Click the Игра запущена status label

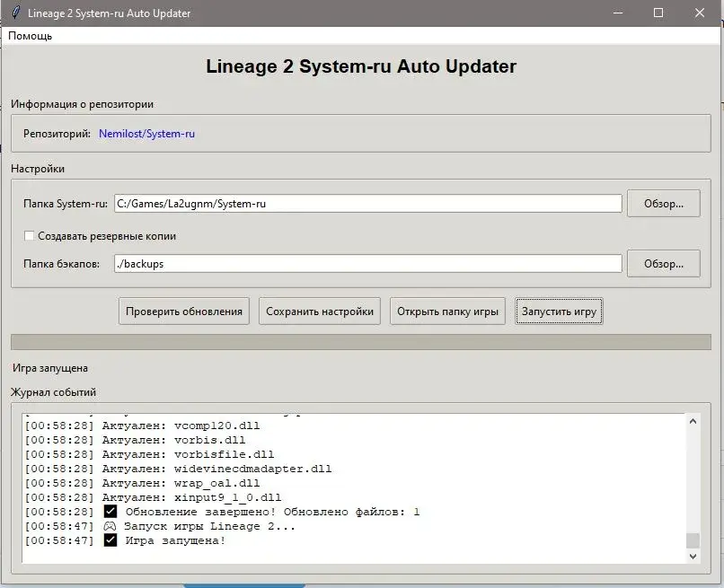coord(50,368)
